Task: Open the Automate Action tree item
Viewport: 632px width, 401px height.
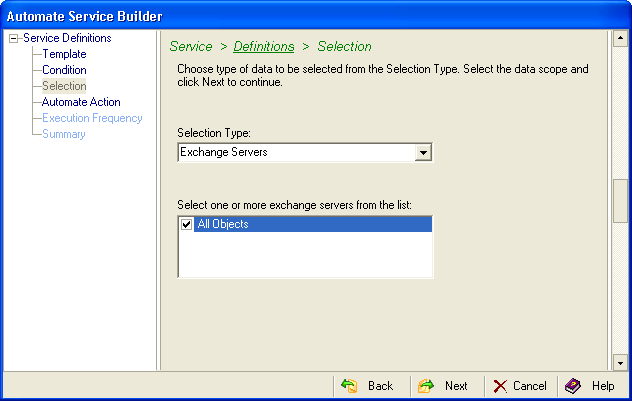Action: pos(81,102)
